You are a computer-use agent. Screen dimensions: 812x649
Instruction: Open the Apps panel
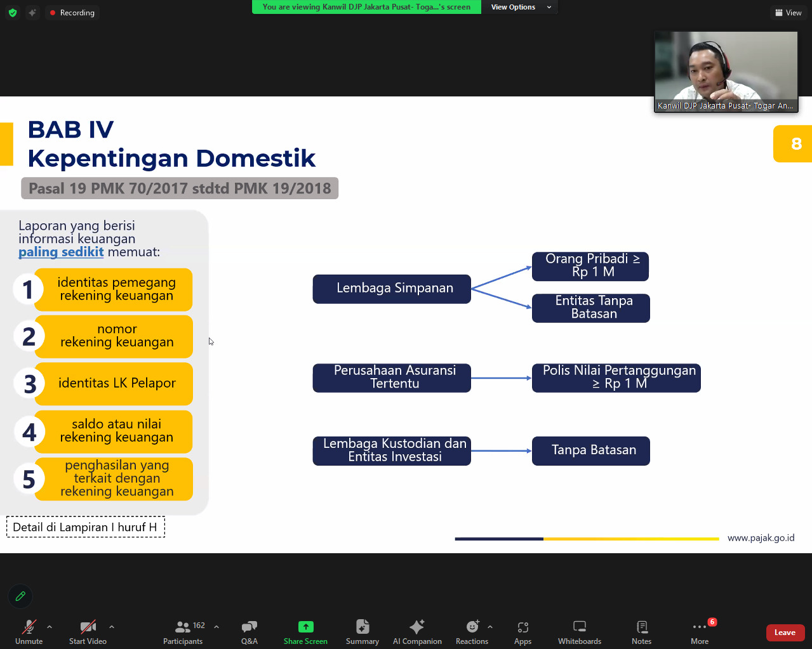(522, 632)
